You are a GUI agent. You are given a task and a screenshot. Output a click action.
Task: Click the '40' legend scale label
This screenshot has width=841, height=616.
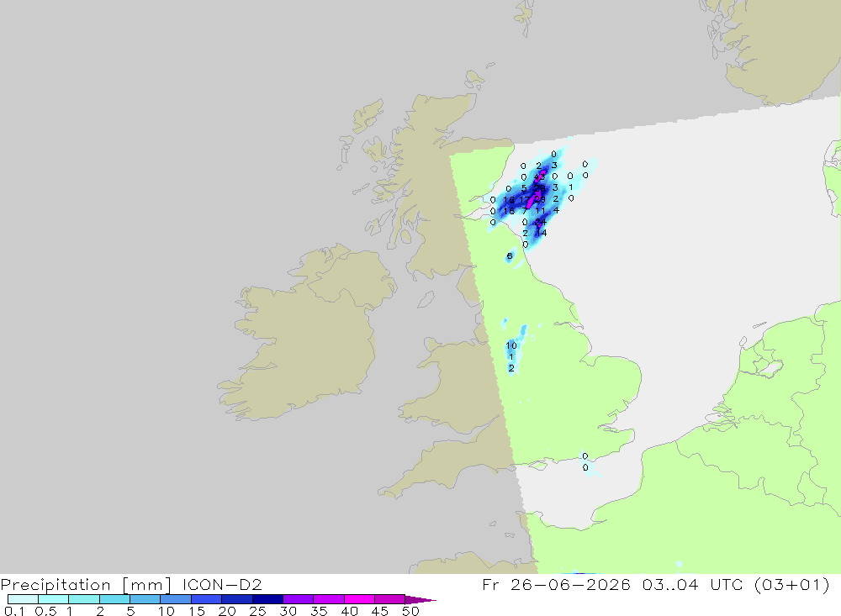point(349,611)
